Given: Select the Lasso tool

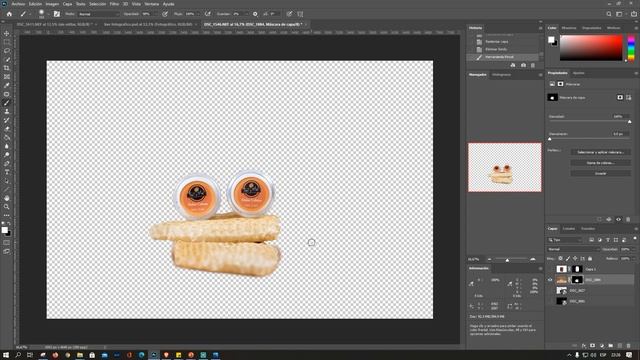Looking at the screenshot, I should pyautogui.click(x=7, y=51).
